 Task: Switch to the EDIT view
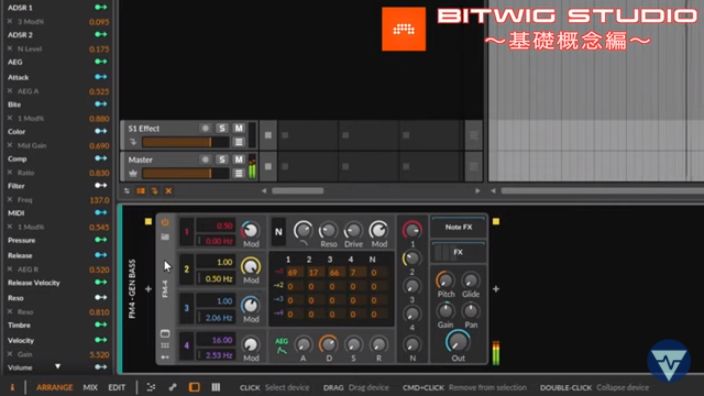pyautogui.click(x=117, y=387)
